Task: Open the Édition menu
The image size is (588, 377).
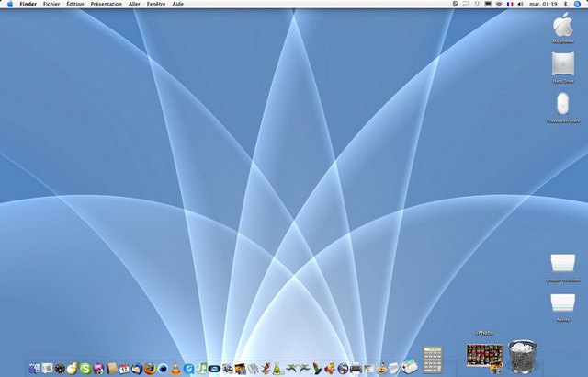Action: (75, 4)
